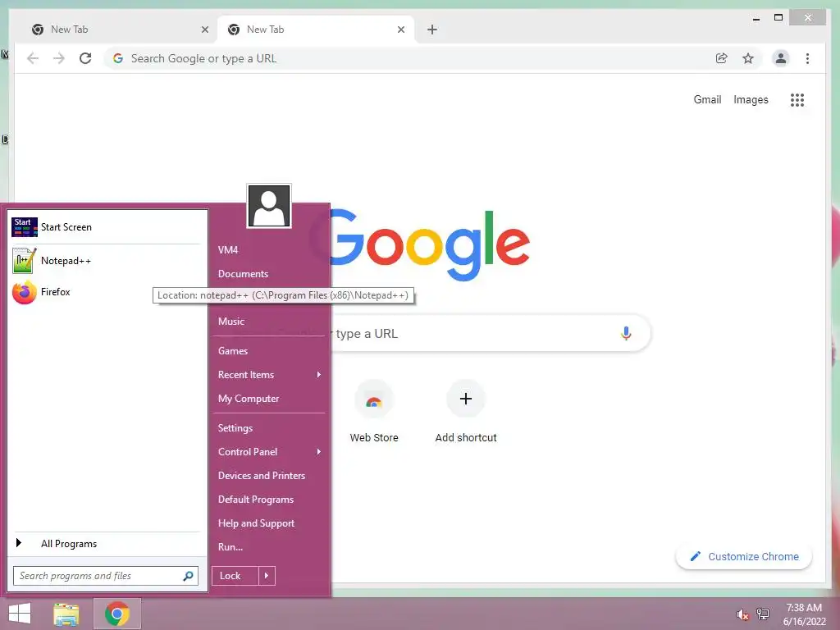840x630 pixels.
Task: Minimize the Chrome window
Action: (x=756, y=18)
